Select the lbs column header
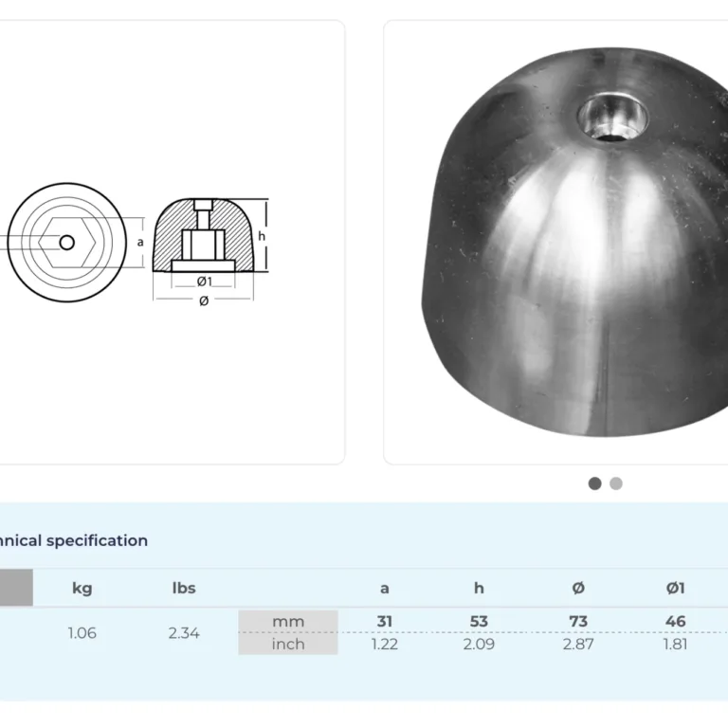The width and height of the screenshot is (728, 728). (x=184, y=588)
